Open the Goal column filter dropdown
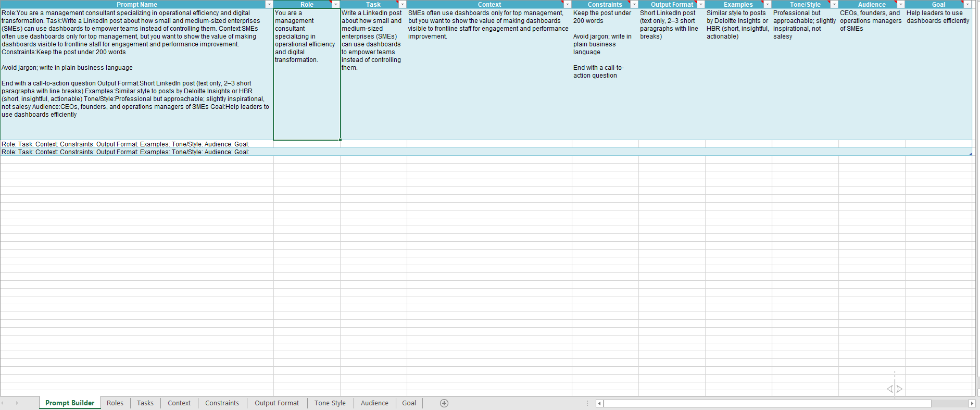The height and width of the screenshot is (410, 980). [968, 4]
